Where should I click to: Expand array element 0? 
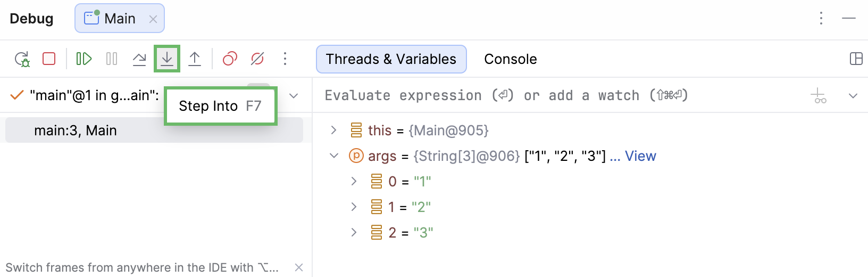pyautogui.click(x=354, y=182)
